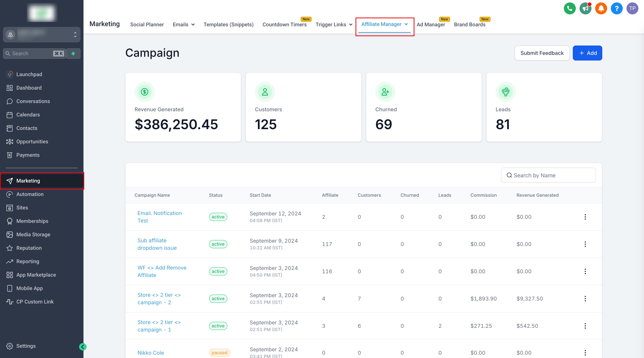This screenshot has height=358, width=644.
Task: Collapse sidebar with green arrow button
Action: [x=83, y=347]
